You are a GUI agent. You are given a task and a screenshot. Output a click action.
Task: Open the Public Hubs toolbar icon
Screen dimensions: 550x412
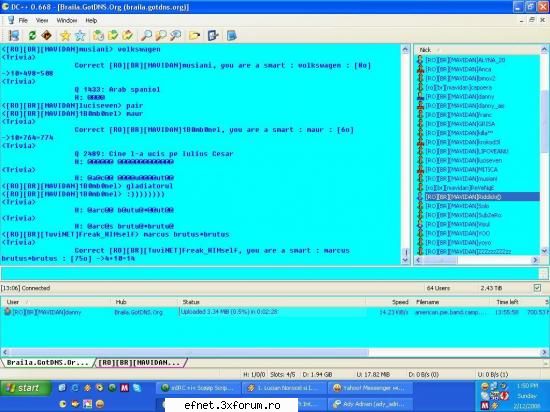pos(14,35)
